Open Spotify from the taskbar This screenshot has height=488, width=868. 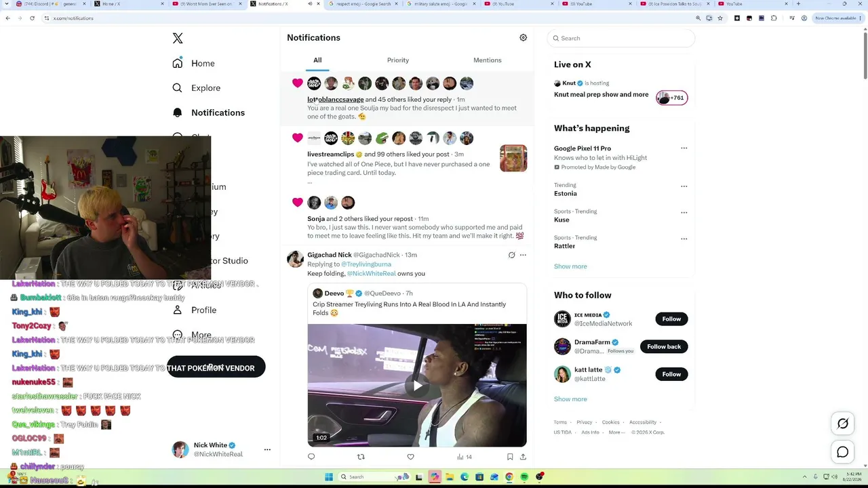pos(524,477)
